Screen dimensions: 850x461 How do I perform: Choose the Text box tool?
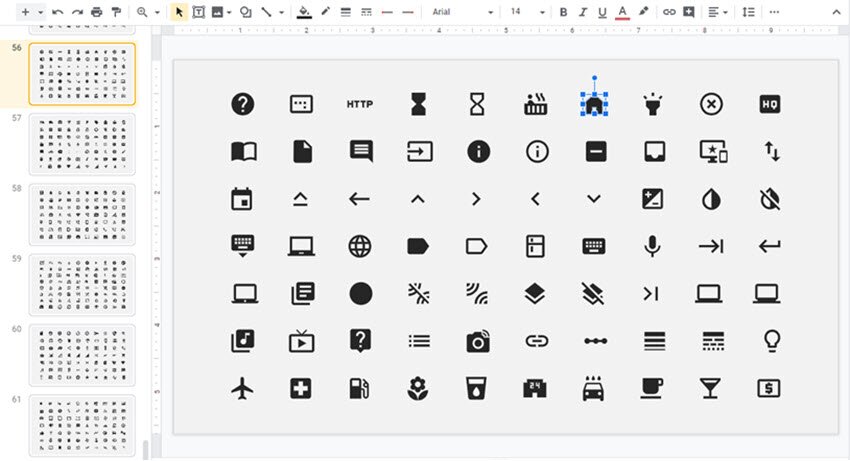pyautogui.click(x=198, y=12)
